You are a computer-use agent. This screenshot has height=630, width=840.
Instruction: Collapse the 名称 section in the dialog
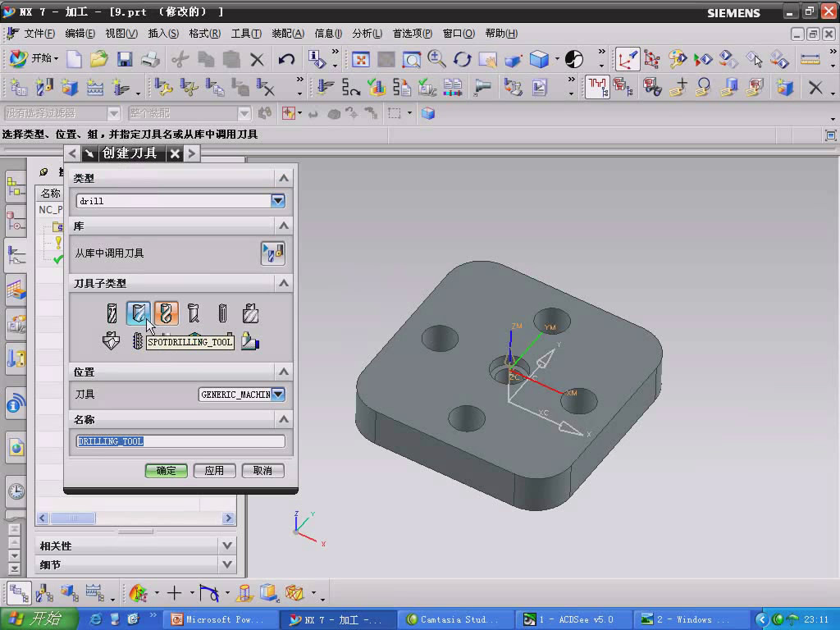[x=284, y=419]
